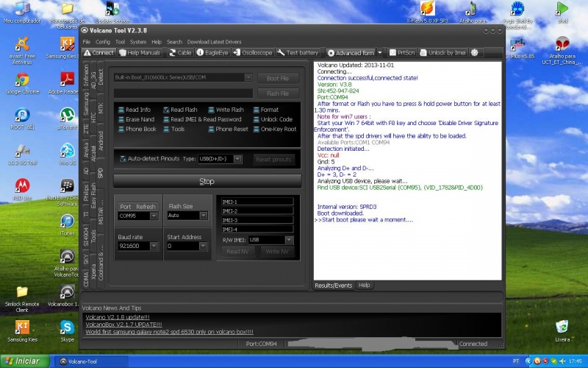Click the Connect toolbar button
The width and height of the screenshot is (588, 368).
(x=99, y=53)
